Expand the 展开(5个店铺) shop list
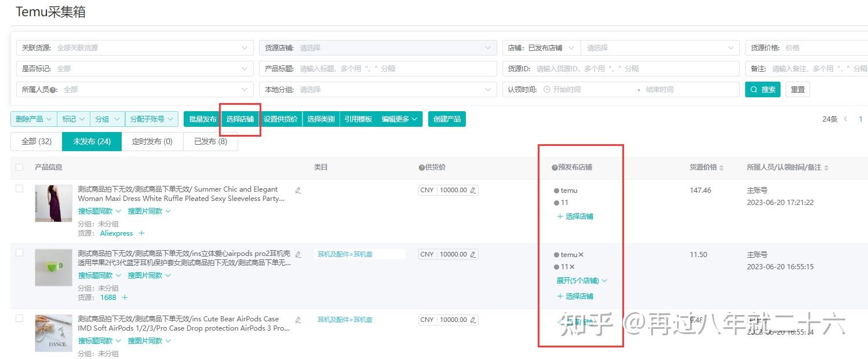This screenshot has width=868, height=359. point(579,280)
